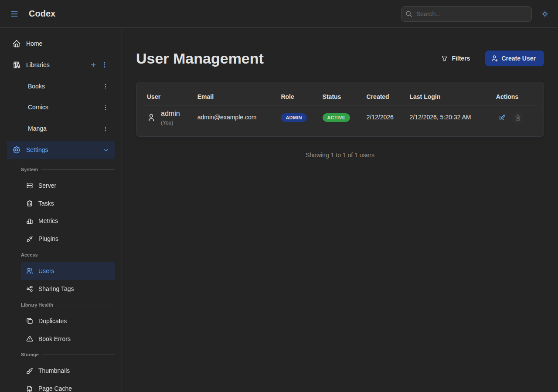Click the Home icon in the sidebar
The height and width of the screenshot is (392, 558).
pos(16,43)
